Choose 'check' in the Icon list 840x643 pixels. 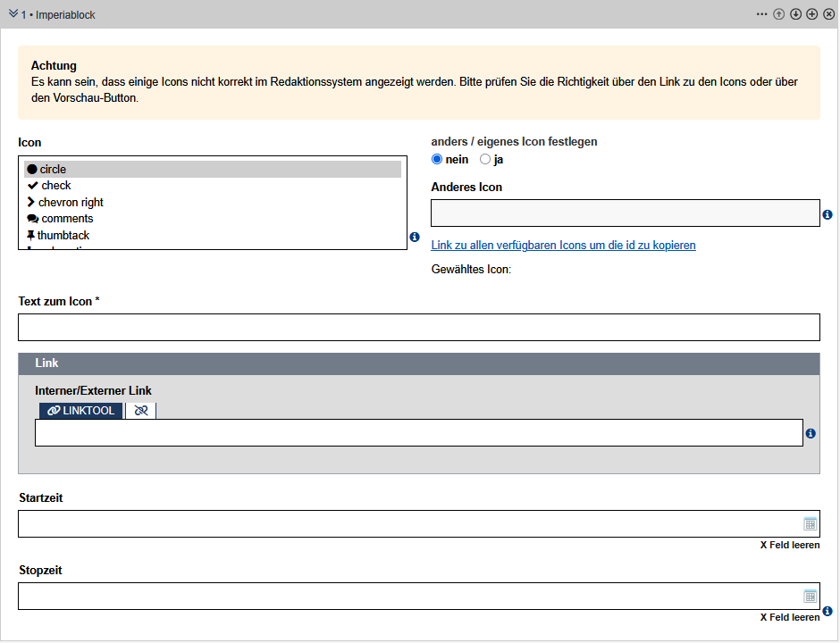coord(55,186)
